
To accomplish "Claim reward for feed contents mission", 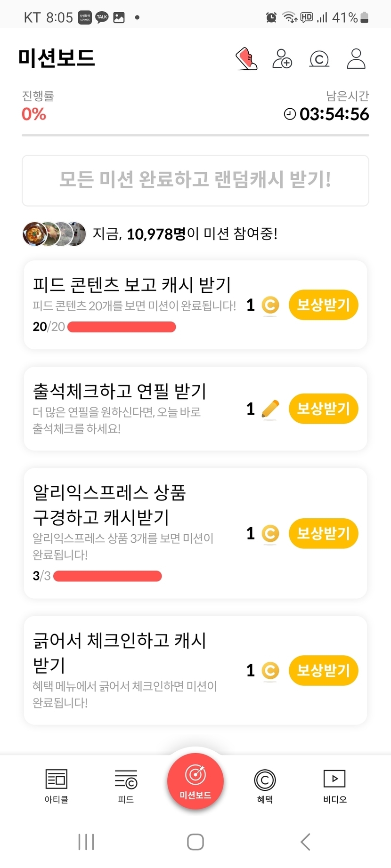I will click(x=324, y=305).
